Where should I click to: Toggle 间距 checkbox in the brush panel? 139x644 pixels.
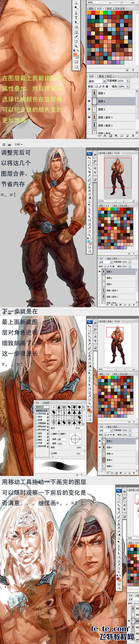coord(52,454)
